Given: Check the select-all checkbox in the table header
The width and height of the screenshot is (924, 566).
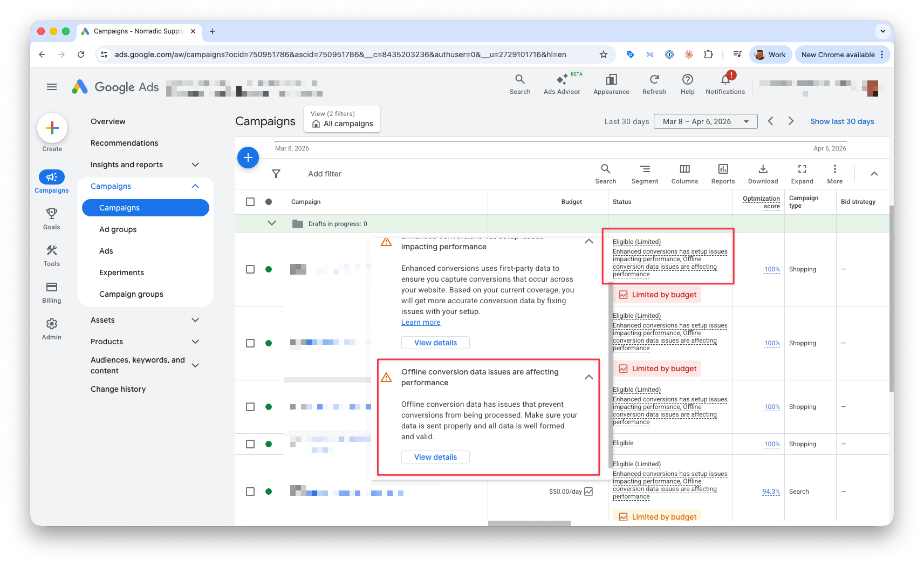Looking at the screenshot, I should (250, 201).
